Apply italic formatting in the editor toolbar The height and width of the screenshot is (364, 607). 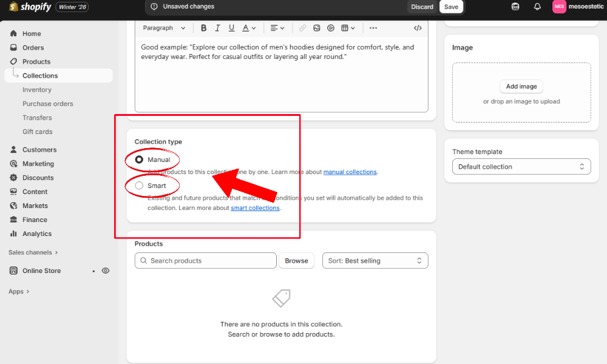click(x=217, y=28)
